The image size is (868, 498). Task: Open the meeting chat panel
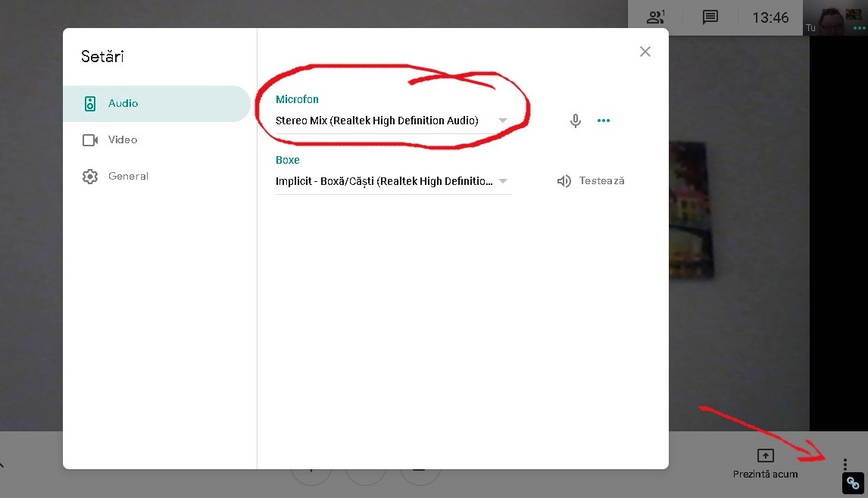point(710,17)
